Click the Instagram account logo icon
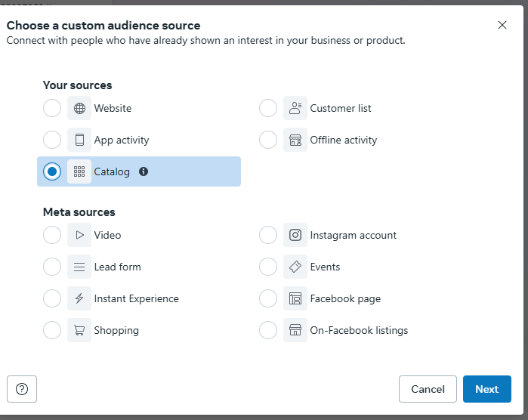The width and height of the screenshot is (528, 420). pos(295,235)
